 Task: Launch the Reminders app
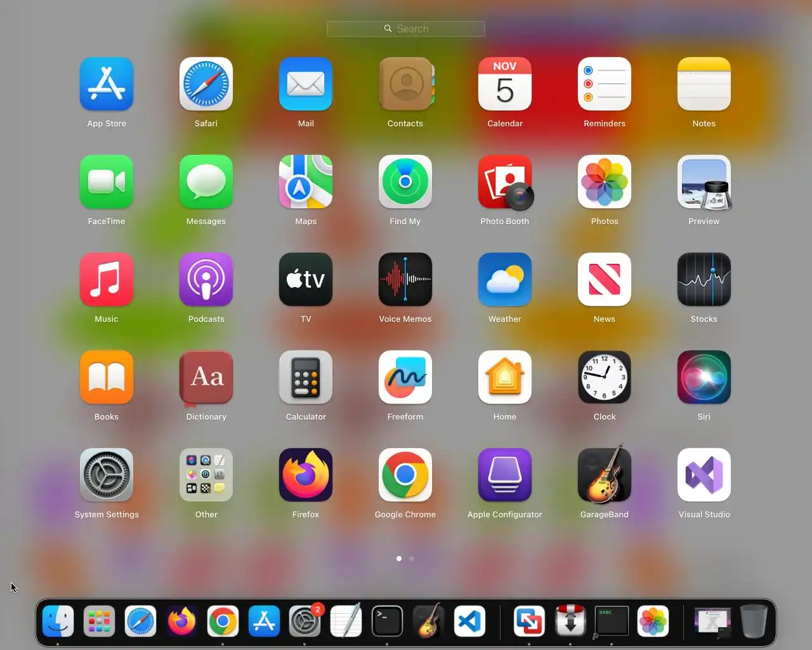point(605,84)
